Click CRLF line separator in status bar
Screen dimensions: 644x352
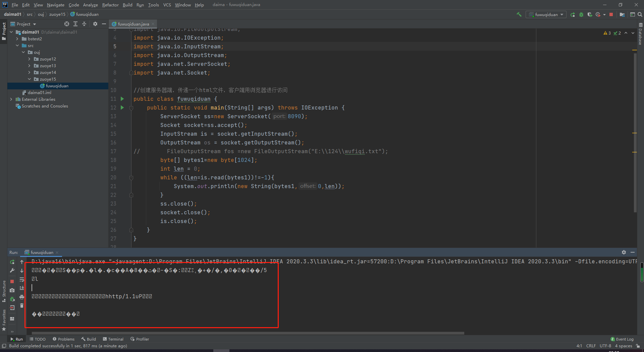tap(591, 346)
